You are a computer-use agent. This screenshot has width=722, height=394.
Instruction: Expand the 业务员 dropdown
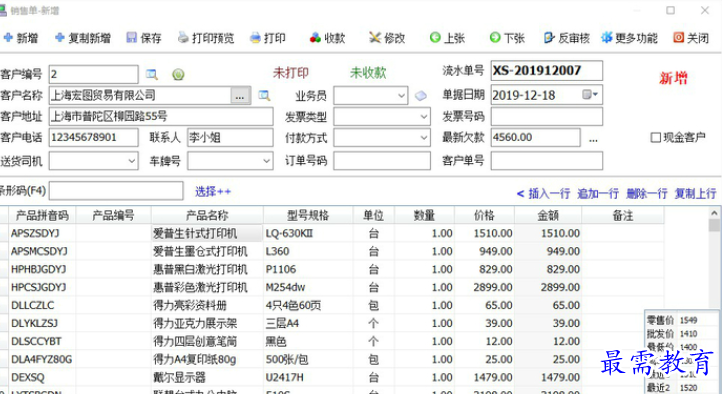[402, 96]
